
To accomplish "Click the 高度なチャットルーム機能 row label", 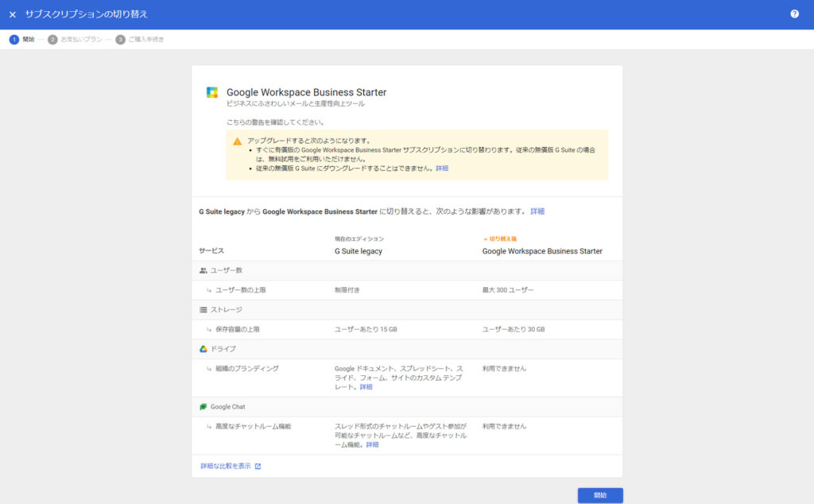I will click(254, 427).
